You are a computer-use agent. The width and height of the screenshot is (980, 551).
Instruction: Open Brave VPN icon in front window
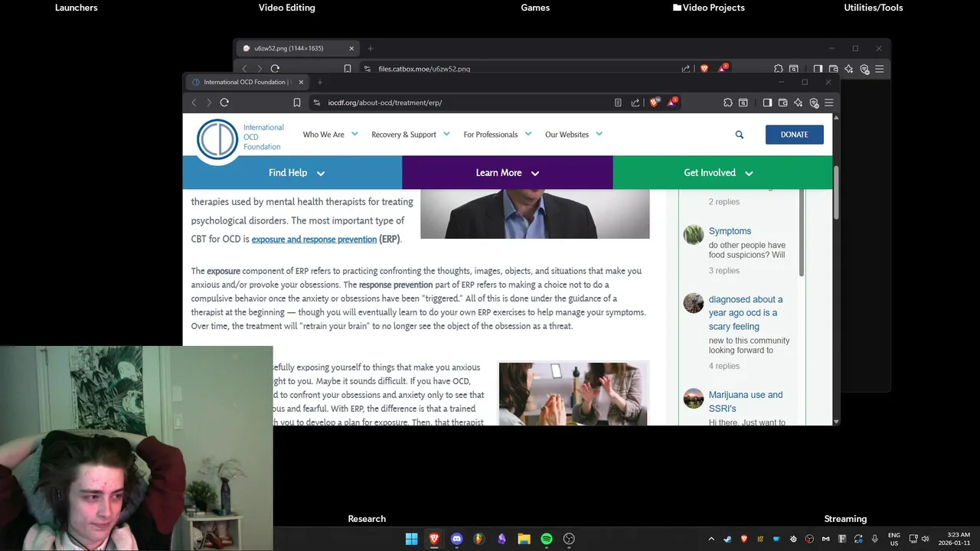pyautogui.click(x=814, y=103)
